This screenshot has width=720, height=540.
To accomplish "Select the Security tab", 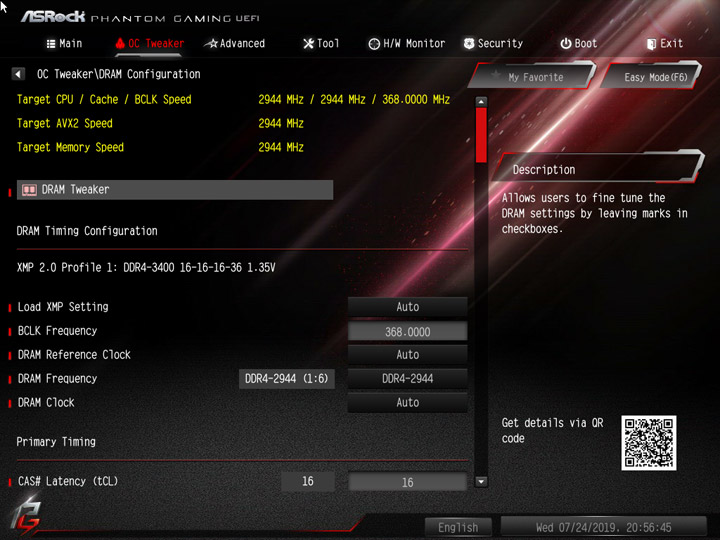I will 493,44.
